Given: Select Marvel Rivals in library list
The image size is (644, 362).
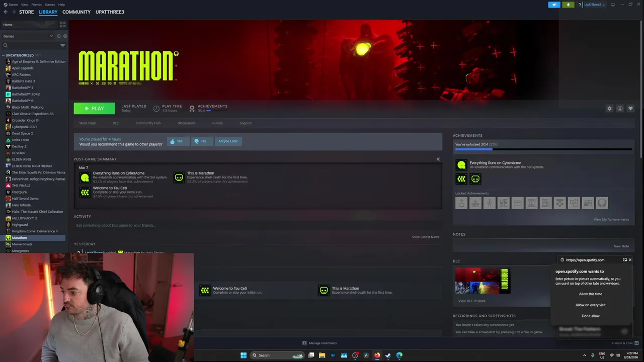Looking at the screenshot, I should (22, 244).
